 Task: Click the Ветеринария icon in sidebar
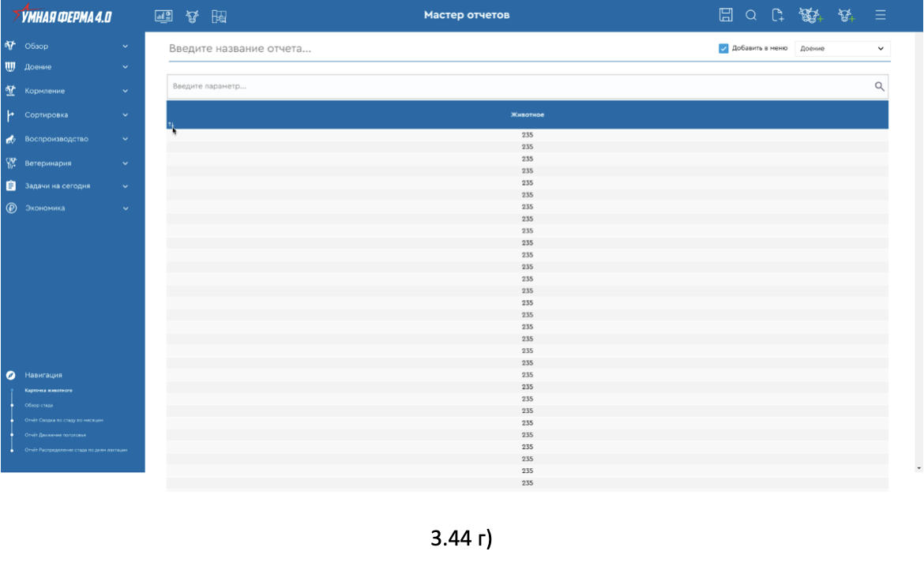coord(10,163)
